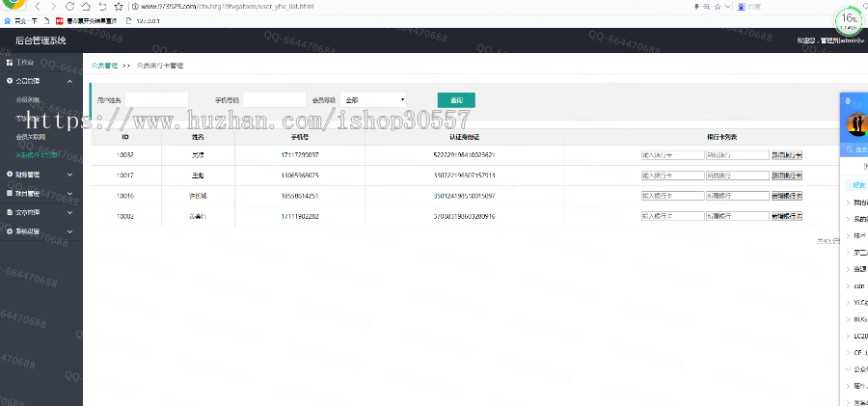
Task: Click the search magnifier in QQ panel
Action: point(851,149)
